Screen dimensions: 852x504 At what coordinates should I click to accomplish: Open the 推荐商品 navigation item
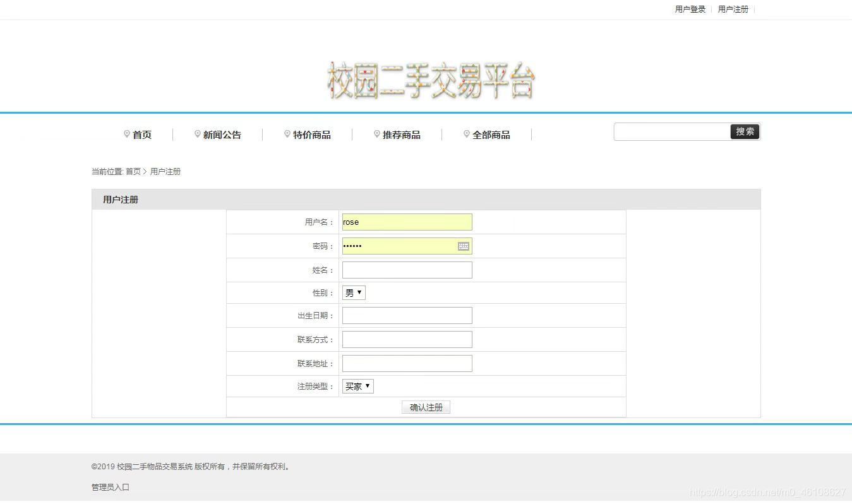pyautogui.click(x=402, y=135)
